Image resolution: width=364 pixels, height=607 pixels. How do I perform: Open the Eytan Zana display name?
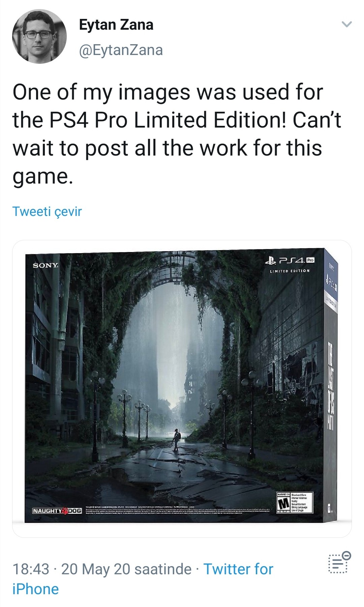(x=116, y=25)
